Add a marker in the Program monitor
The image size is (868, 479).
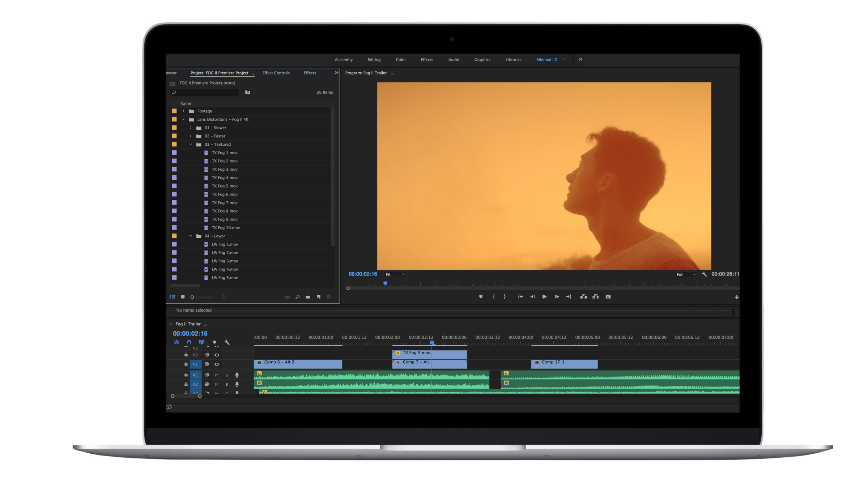[481, 297]
